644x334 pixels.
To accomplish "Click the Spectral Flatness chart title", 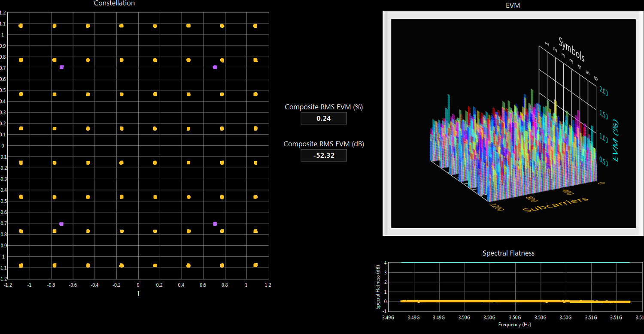I will tap(508, 253).
